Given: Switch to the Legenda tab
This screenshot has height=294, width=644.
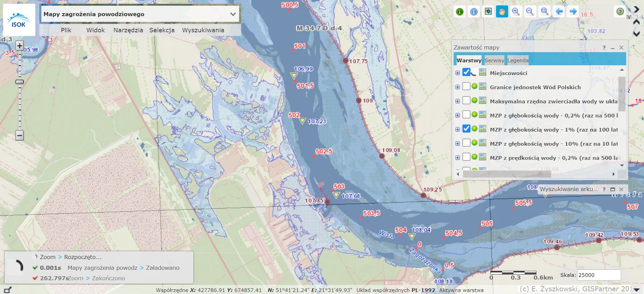Looking at the screenshot, I should point(518,60).
